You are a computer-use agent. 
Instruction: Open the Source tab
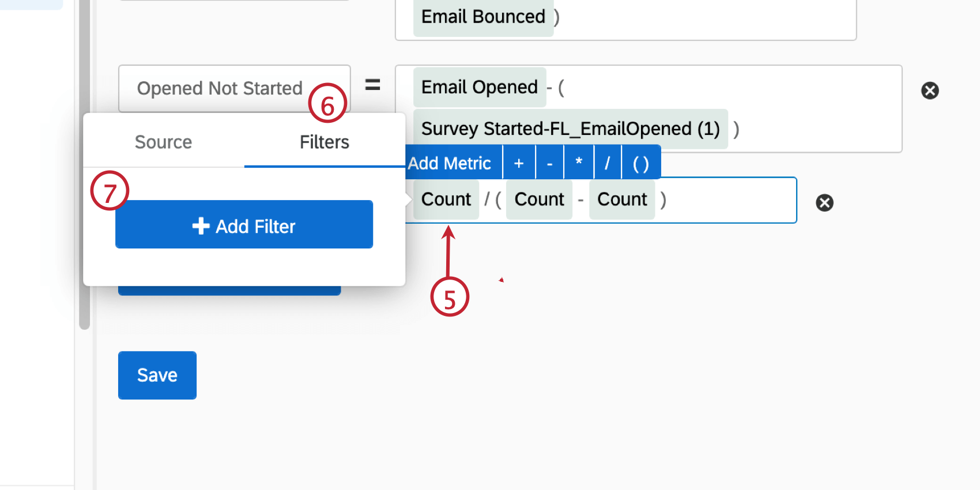click(x=163, y=142)
